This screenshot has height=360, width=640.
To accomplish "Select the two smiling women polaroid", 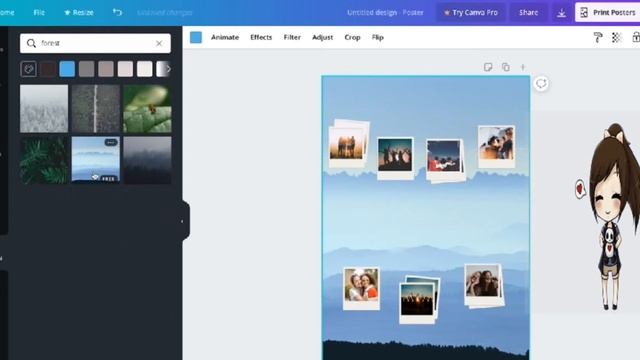I will click(361, 289).
